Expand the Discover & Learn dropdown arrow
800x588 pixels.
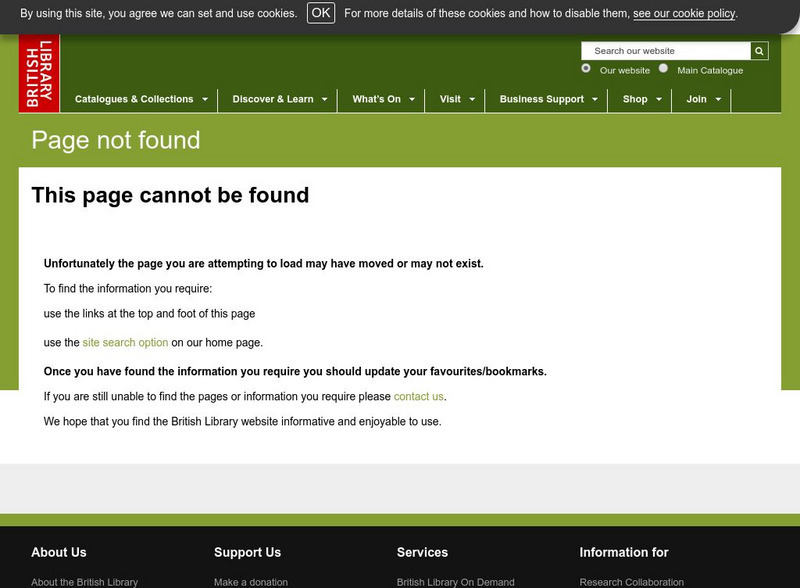(324, 100)
